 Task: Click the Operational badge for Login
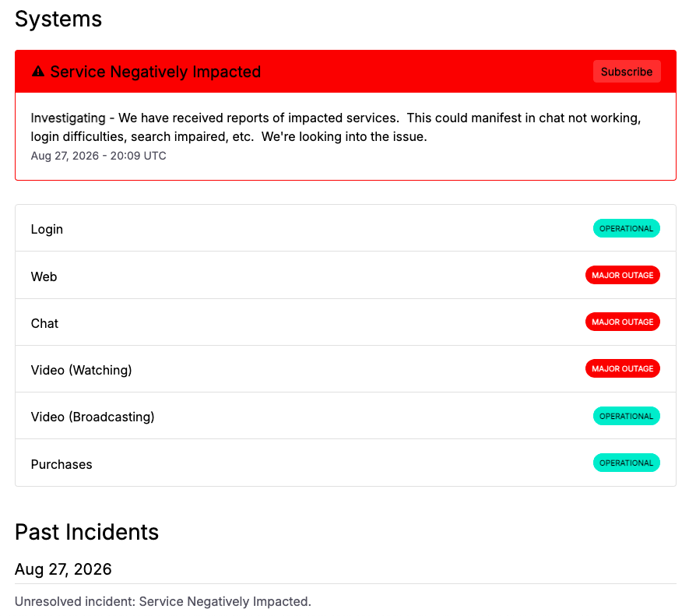click(x=626, y=228)
